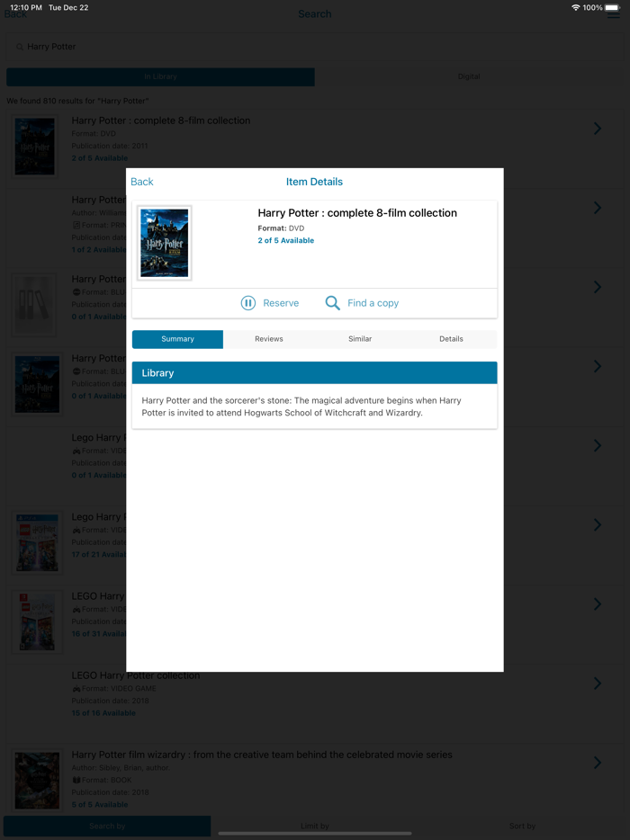Tap the LEGO Switch game cover thumbnail

37,622
